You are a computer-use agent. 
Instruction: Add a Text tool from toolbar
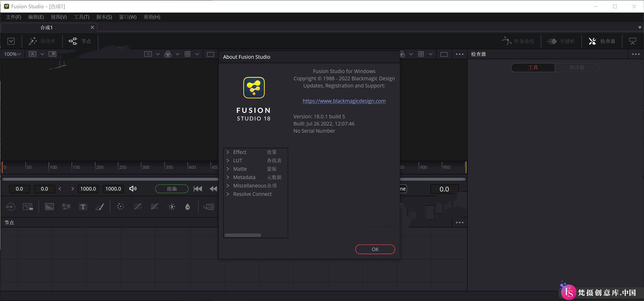tap(83, 207)
